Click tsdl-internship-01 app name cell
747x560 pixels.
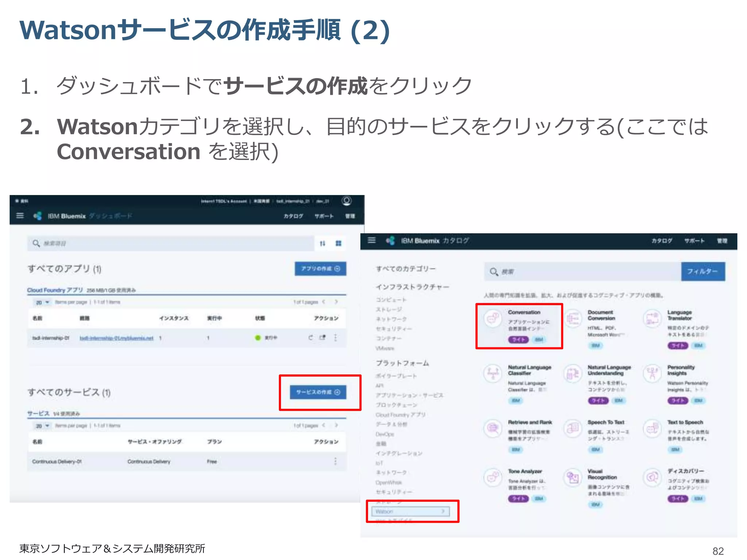point(50,338)
